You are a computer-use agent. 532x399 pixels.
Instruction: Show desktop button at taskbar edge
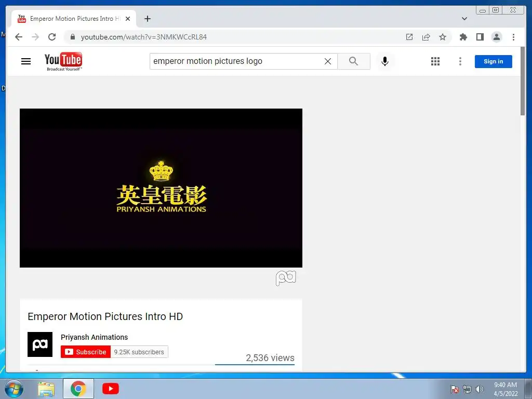pos(528,389)
